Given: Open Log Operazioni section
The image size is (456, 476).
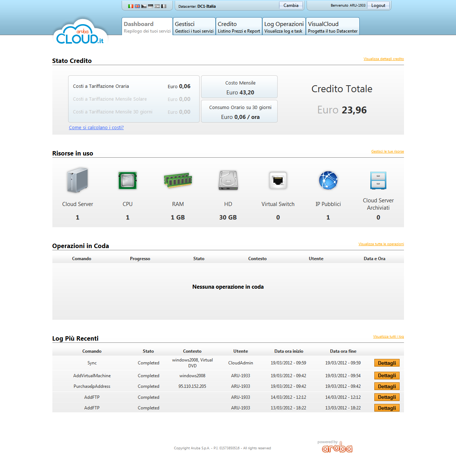Looking at the screenshot, I should click(x=283, y=26).
